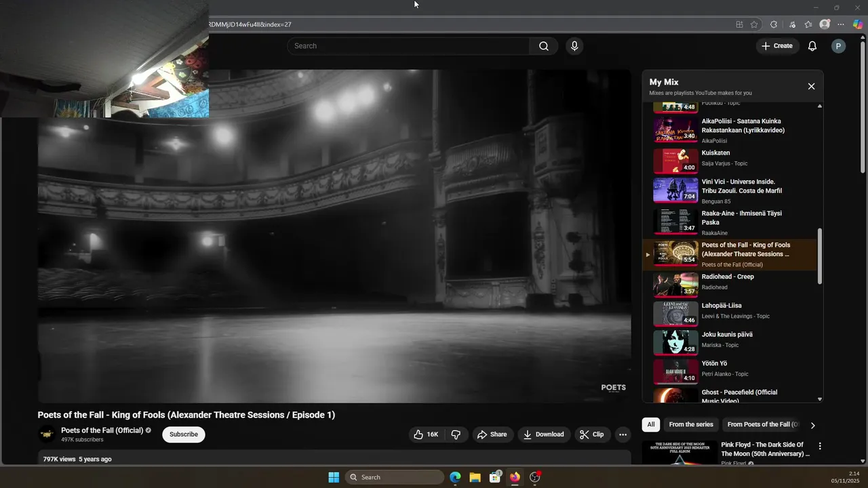
Task: Open the YouTube notifications bell
Action: click(x=812, y=46)
